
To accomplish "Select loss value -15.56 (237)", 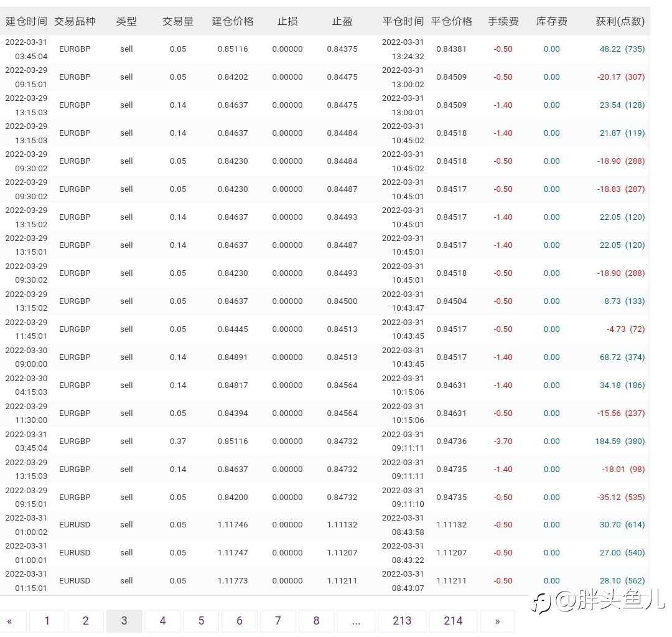I will point(621,413).
